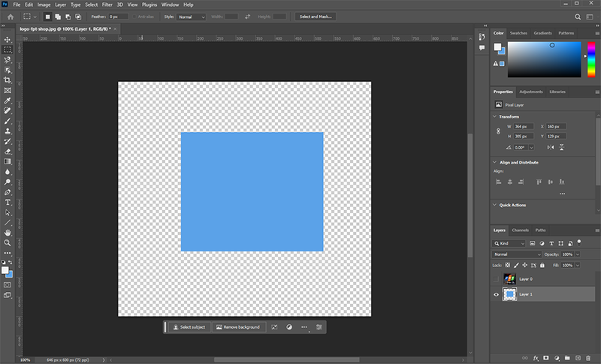Select the Gradient tool
This screenshot has height=364, width=601.
click(8, 161)
